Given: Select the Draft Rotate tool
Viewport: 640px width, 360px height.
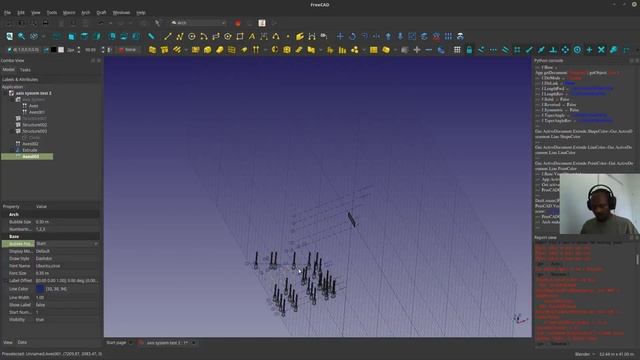Looking at the screenshot, I should pyautogui.click(x=352, y=36).
